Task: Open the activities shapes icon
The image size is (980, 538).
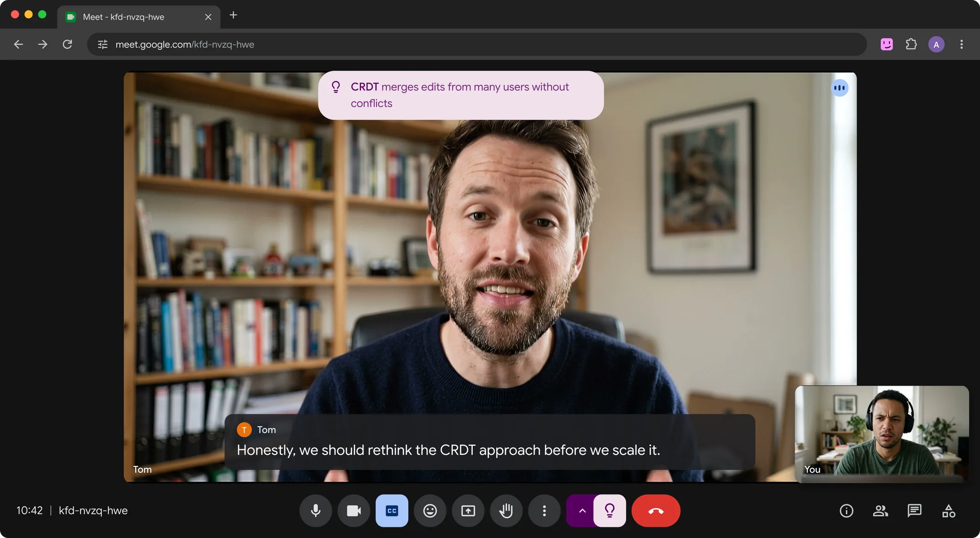Action: click(949, 511)
